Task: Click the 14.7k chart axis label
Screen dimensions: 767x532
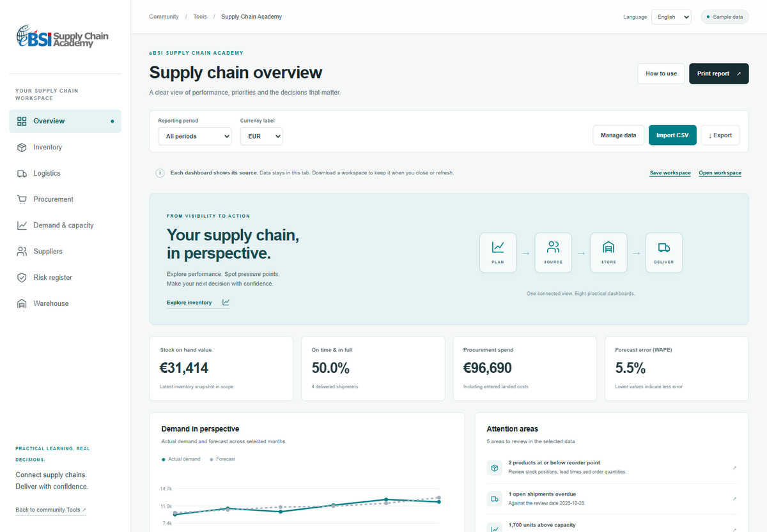Action: click(x=166, y=489)
